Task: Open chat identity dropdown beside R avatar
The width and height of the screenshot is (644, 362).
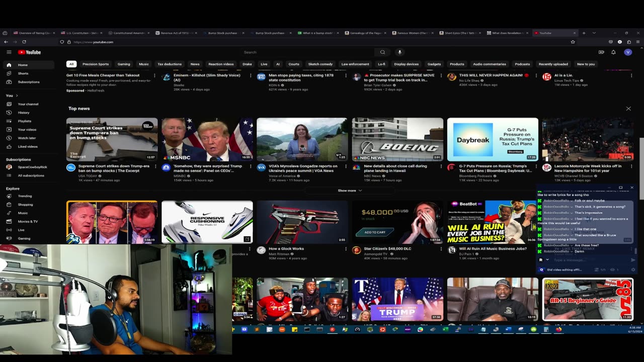Action: click(x=547, y=260)
